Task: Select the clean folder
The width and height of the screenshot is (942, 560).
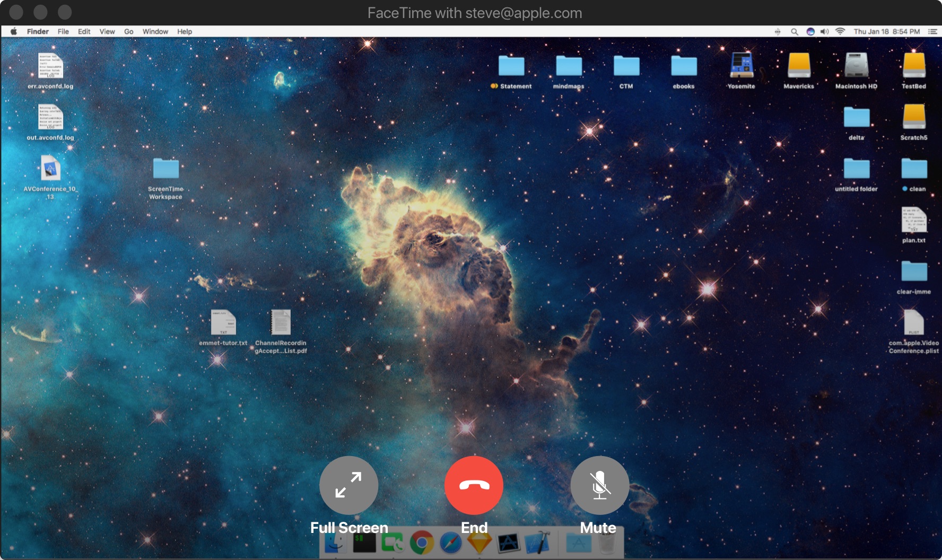Action: pos(914,174)
